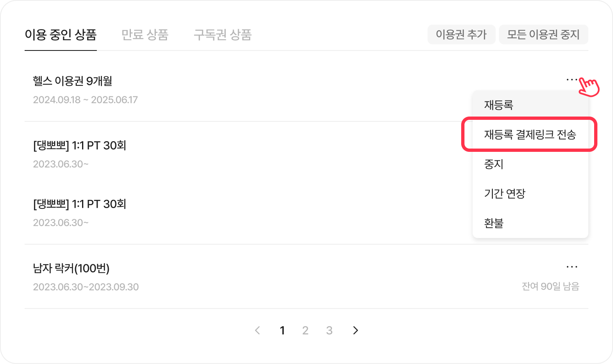Viewport: 613px width, 364px height.
Task: Open the 헬스 이용권 9개월 item
Action: point(73,81)
